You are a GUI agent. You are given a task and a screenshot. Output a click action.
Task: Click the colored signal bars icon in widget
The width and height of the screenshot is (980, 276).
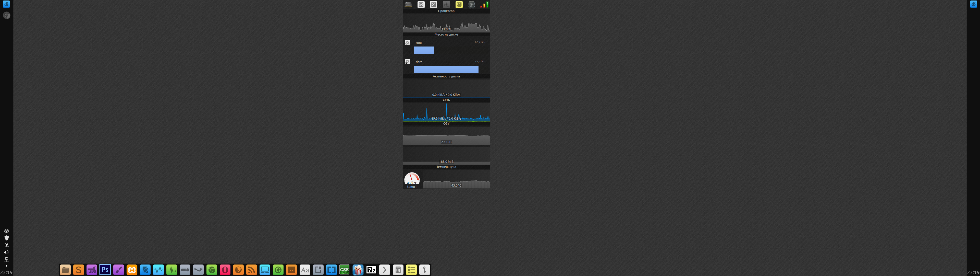[x=484, y=5]
